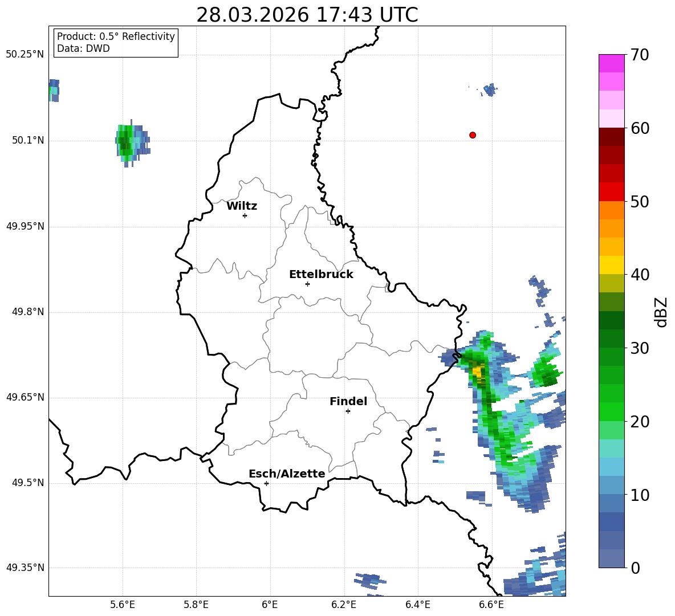Click the 28.03.2026 17:43 UTC title
The height and width of the screenshot is (616, 675).
click(x=307, y=15)
